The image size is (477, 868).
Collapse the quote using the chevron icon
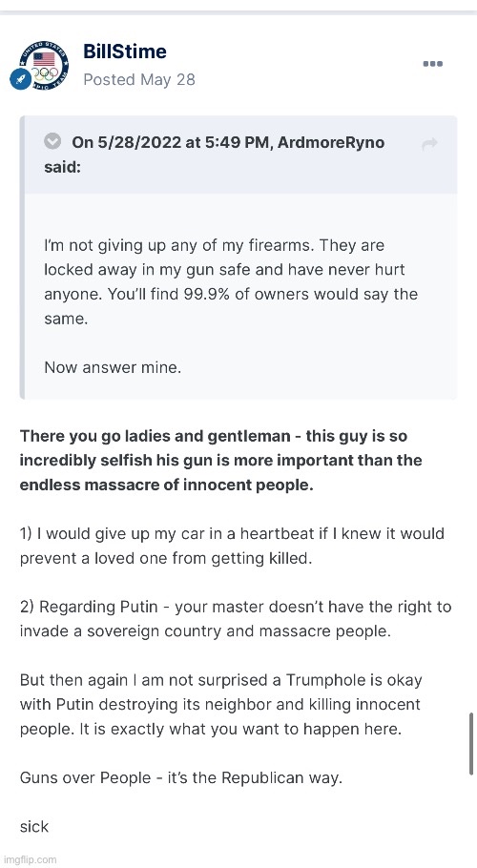pyautogui.click(x=52, y=142)
